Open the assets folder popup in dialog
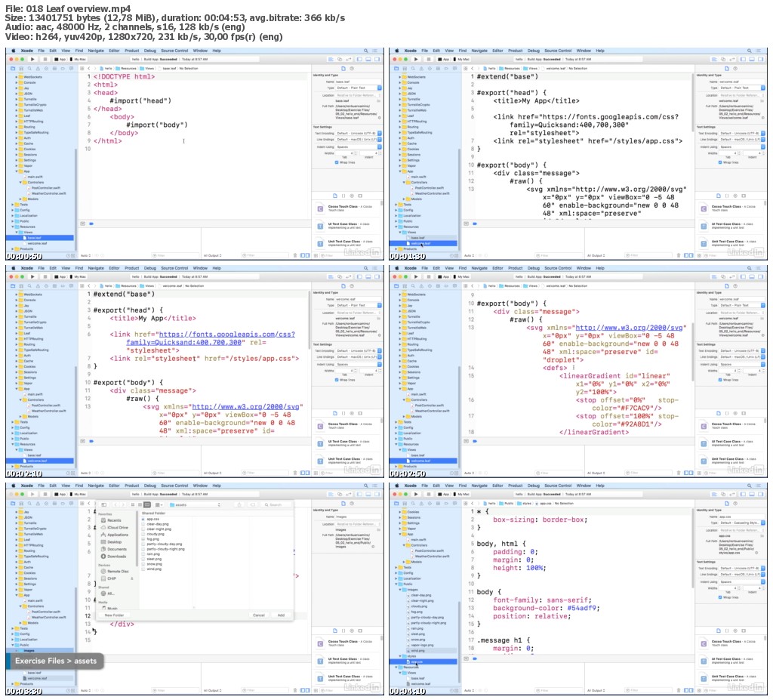Image resolution: width=773 pixels, height=700 pixels. click(x=192, y=504)
